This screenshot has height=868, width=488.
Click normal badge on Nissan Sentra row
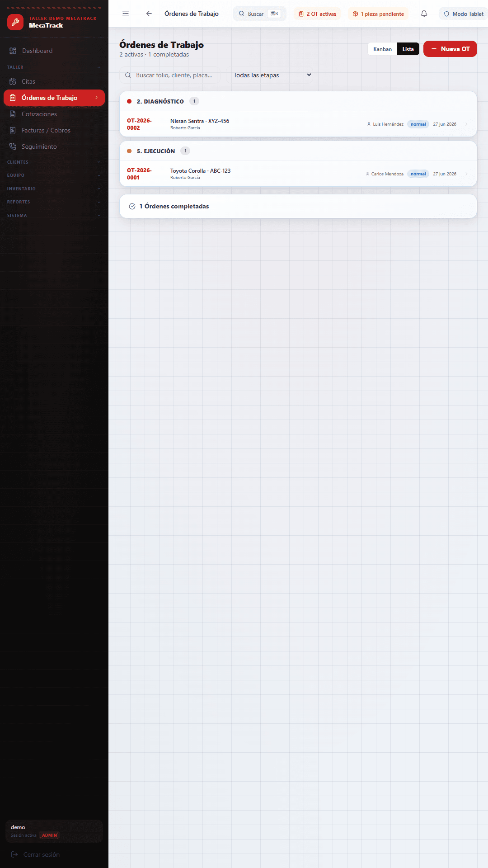click(418, 124)
